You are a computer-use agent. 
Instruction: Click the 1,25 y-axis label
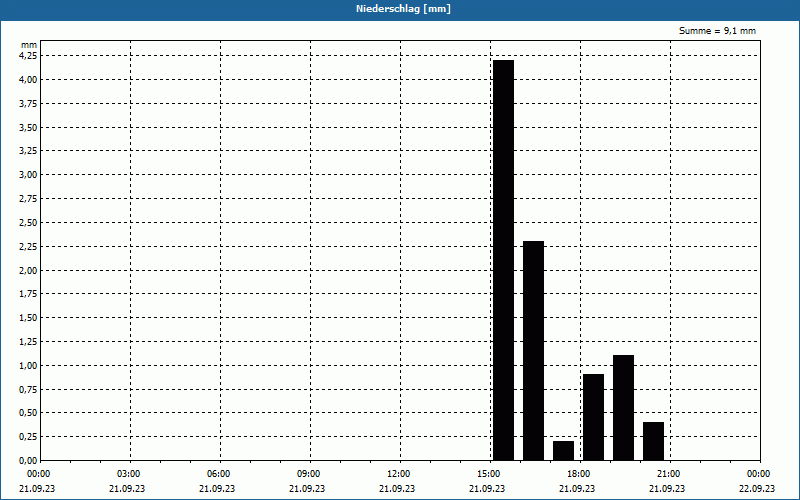coord(28,341)
